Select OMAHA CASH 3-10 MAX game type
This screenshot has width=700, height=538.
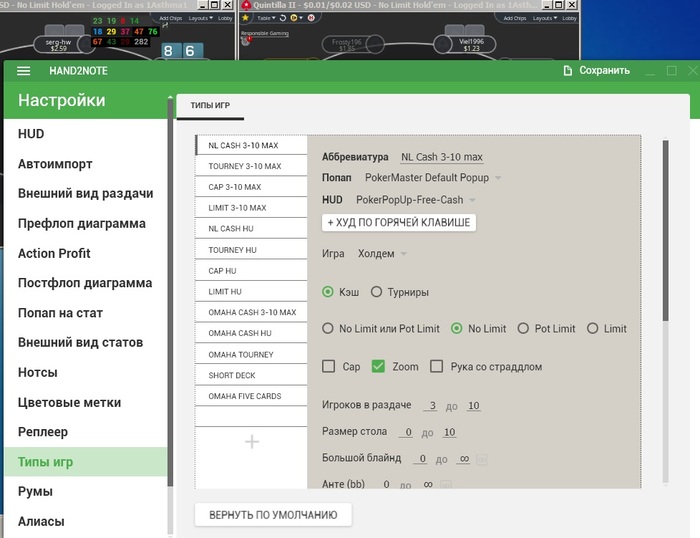[x=251, y=312]
